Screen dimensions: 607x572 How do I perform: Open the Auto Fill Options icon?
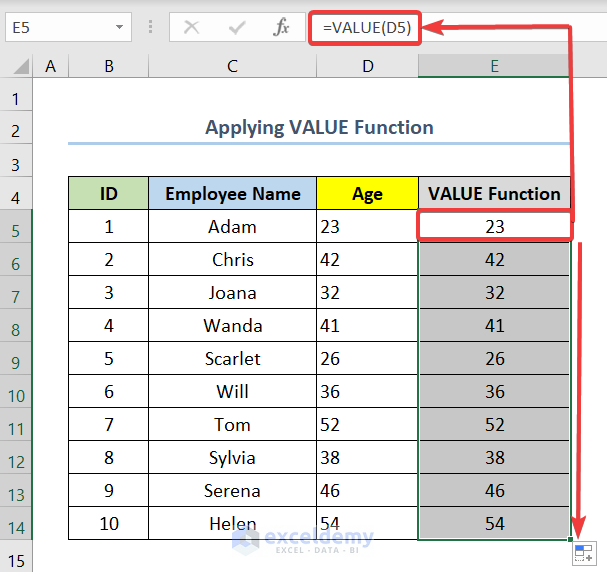(x=585, y=553)
